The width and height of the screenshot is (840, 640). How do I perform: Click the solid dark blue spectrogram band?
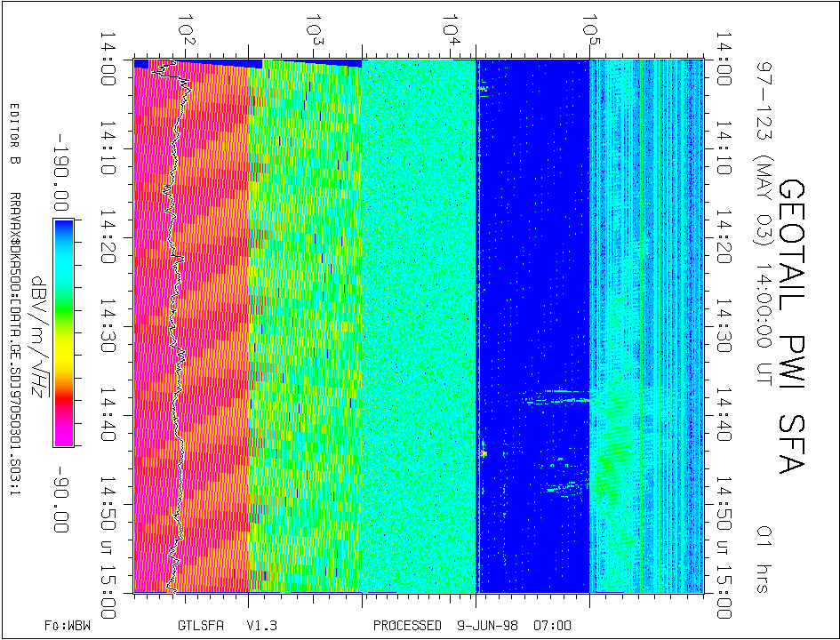[x=533, y=327]
